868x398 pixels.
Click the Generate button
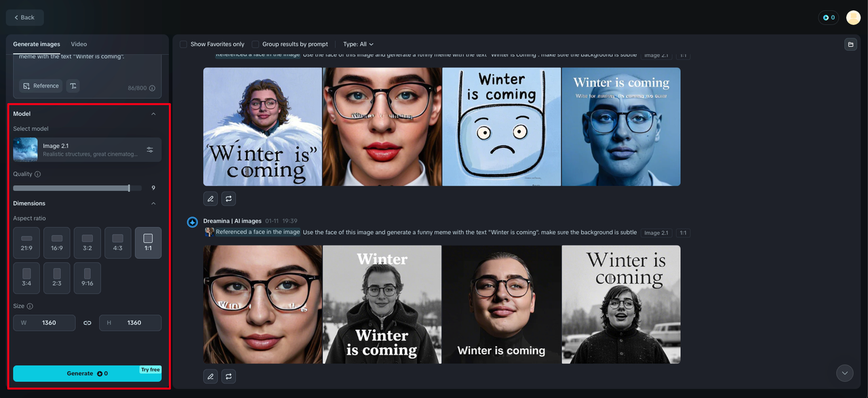(x=87, y=374)
